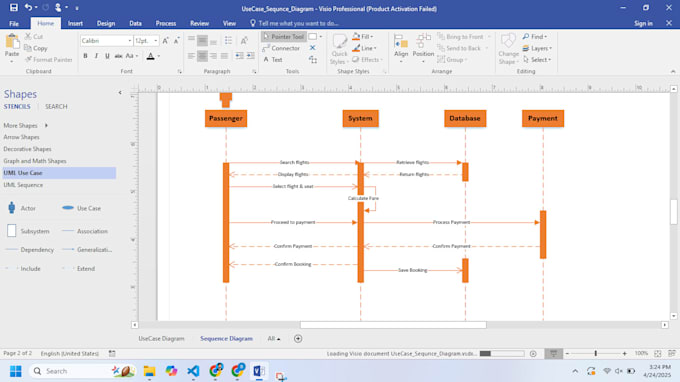Open the Design ribbon tab
Viewport: 680px width, 382px height.
pos(106,23)
